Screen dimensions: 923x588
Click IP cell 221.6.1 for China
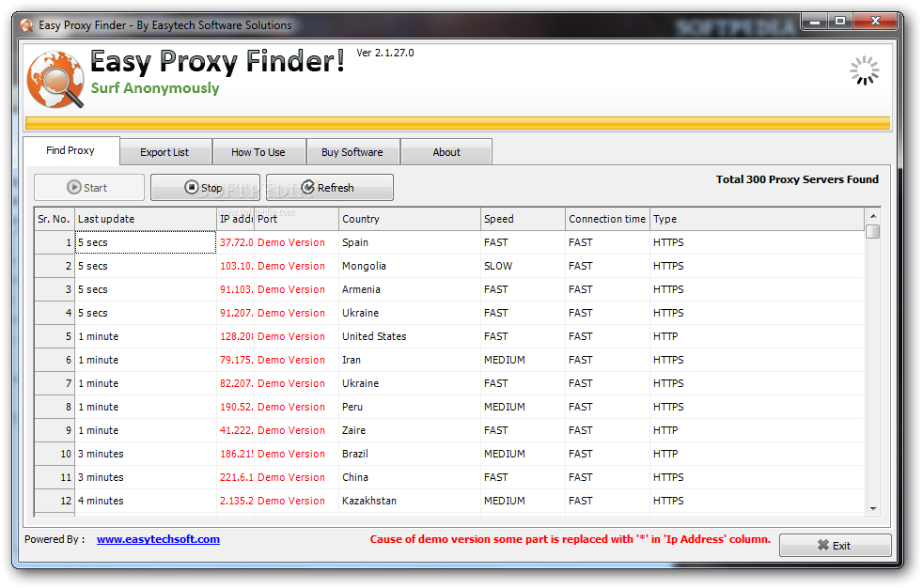click(x=236, y=477)
